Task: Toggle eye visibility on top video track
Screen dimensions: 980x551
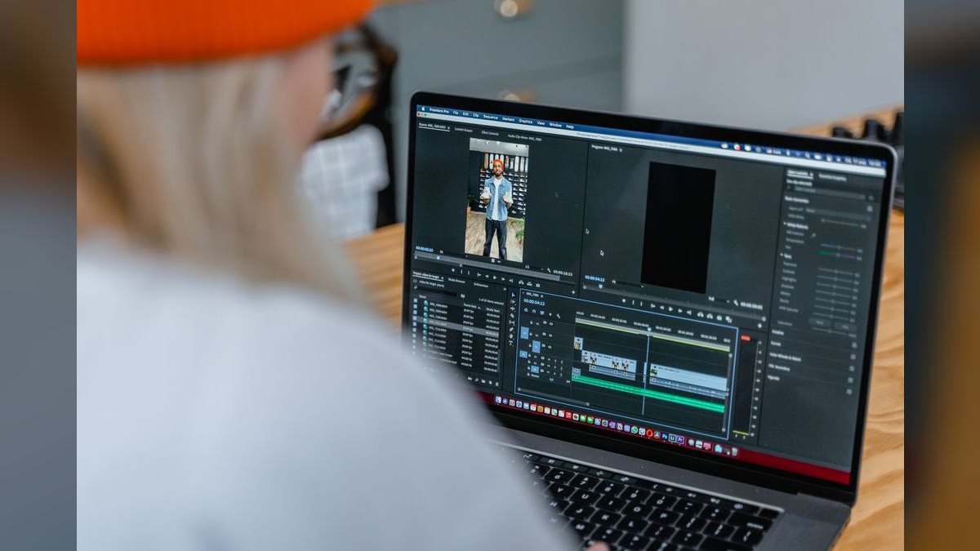Action: coord(551,324)
